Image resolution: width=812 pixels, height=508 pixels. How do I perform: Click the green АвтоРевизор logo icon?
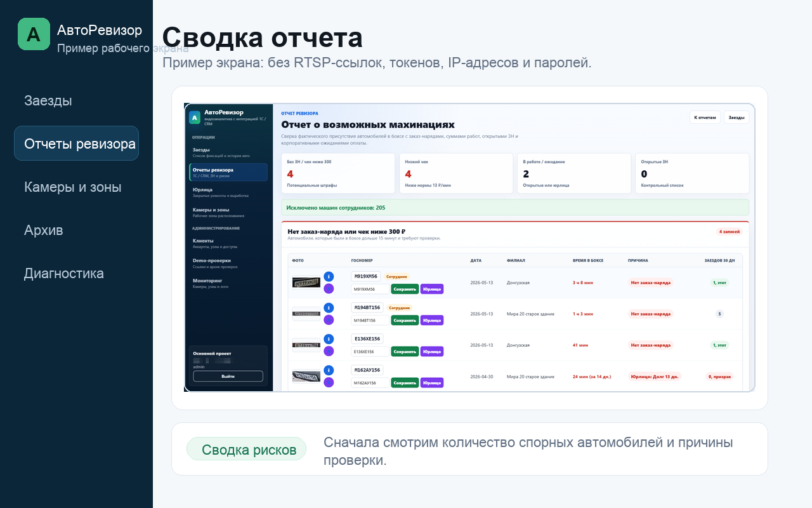[34, 34]
